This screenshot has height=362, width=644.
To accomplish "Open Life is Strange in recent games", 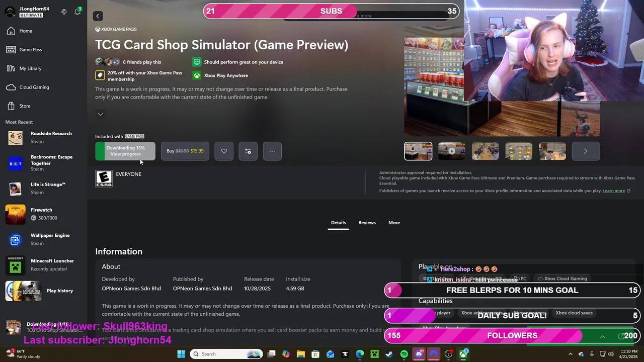I will coord(43,189).
